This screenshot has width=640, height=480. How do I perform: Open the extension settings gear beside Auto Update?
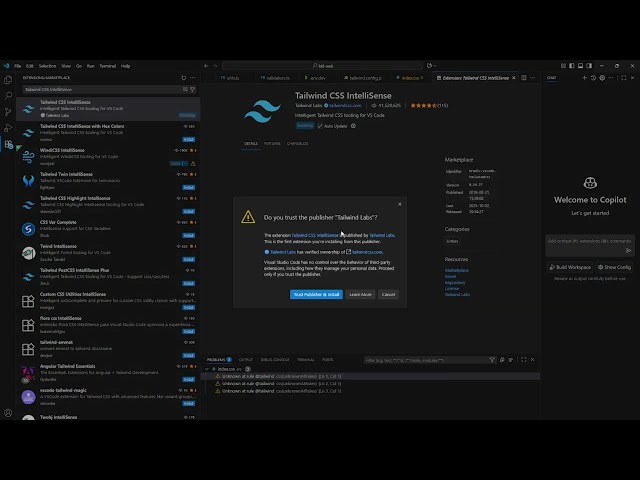(353, 126)
